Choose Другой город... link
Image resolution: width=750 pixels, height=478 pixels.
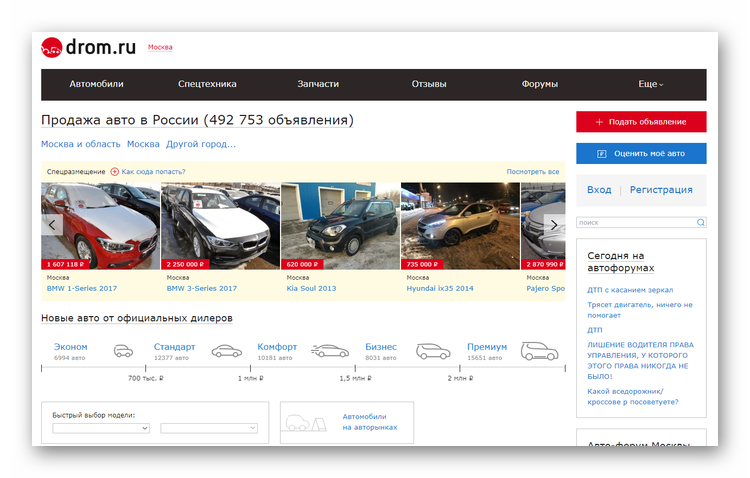(201, 144)
